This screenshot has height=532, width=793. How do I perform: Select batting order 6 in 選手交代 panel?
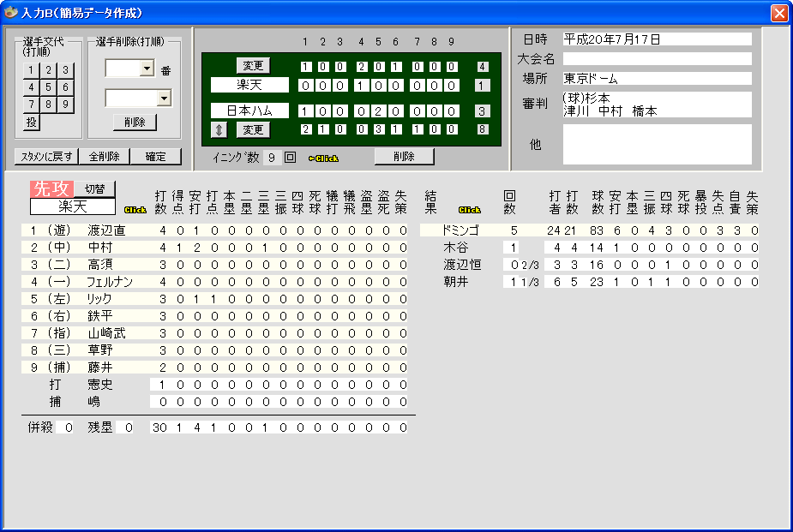[x=66, y=87]
